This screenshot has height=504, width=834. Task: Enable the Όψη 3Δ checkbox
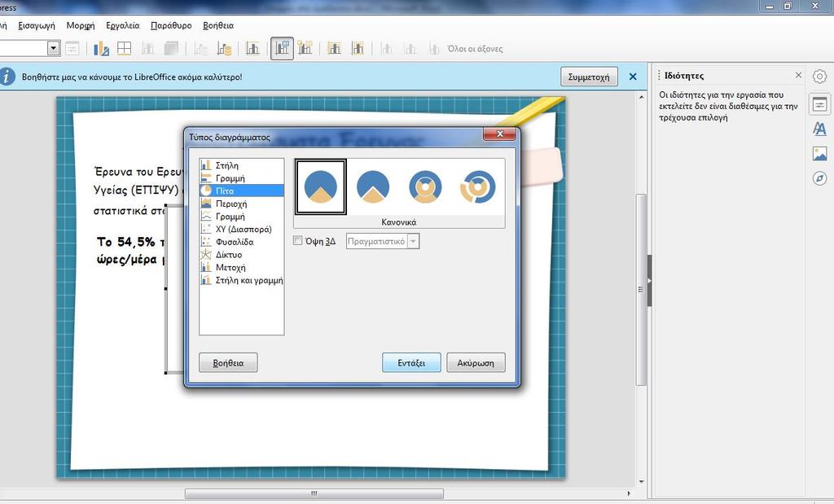(x=298, y=241)
